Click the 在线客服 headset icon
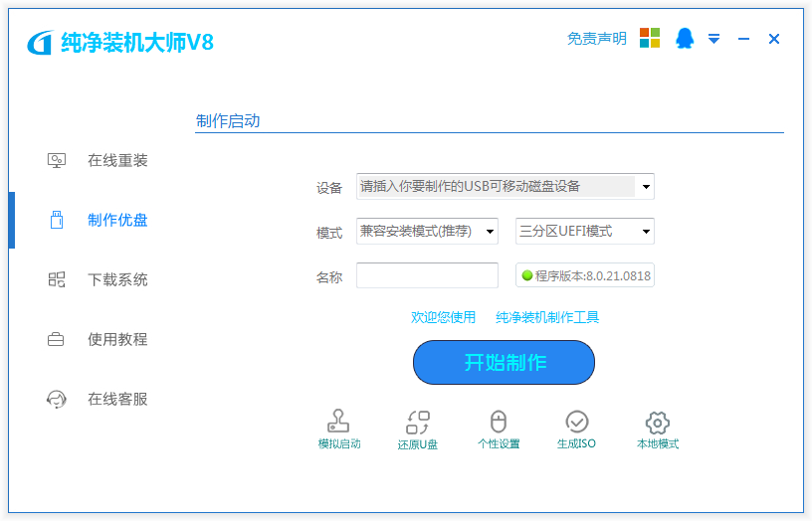The image size is (812, 521). tap(57, 399)
